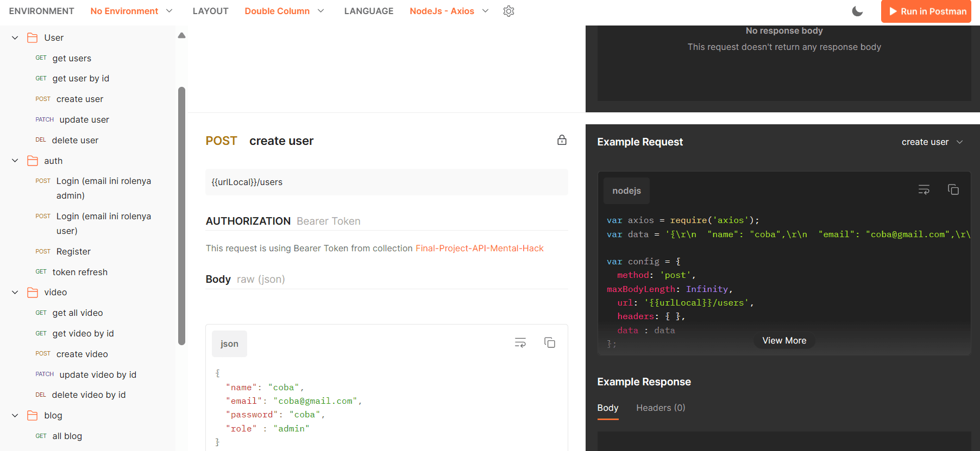Image resolution: width=980 pixels, height=451 pixels.
Task: Collapse the video folder chevron
Action: click(x=15, y=292)
